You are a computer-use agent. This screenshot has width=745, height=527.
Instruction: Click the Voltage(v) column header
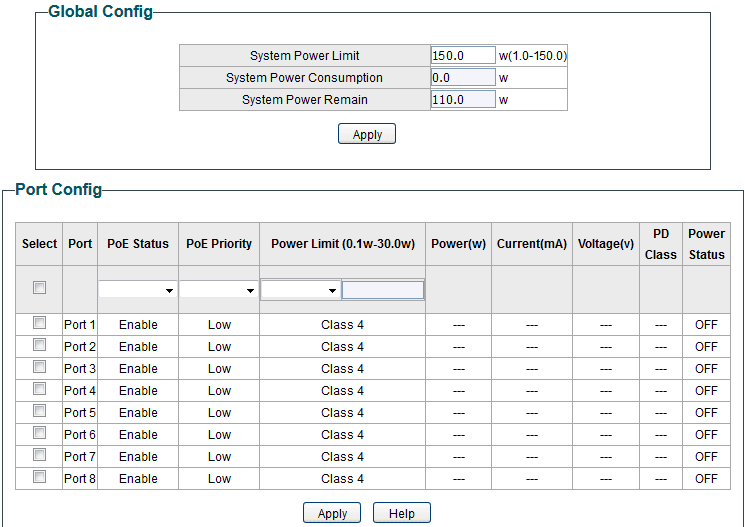606,244
